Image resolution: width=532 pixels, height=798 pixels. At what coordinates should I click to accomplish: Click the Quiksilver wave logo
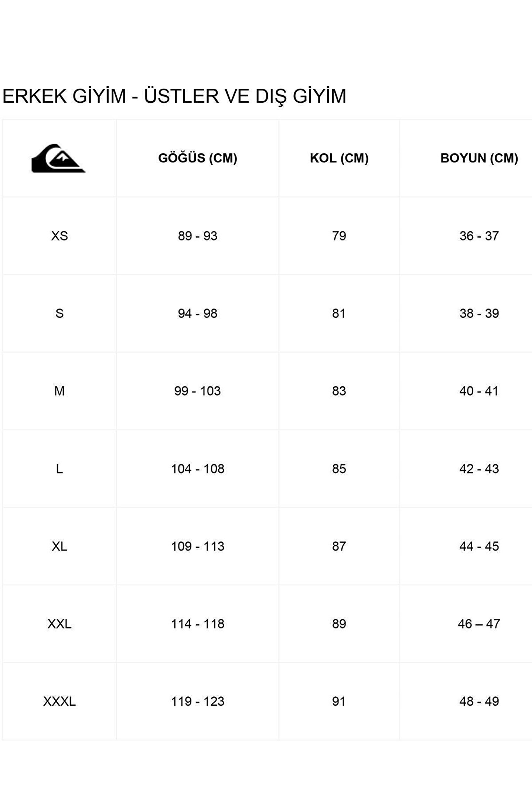point(58,158)
